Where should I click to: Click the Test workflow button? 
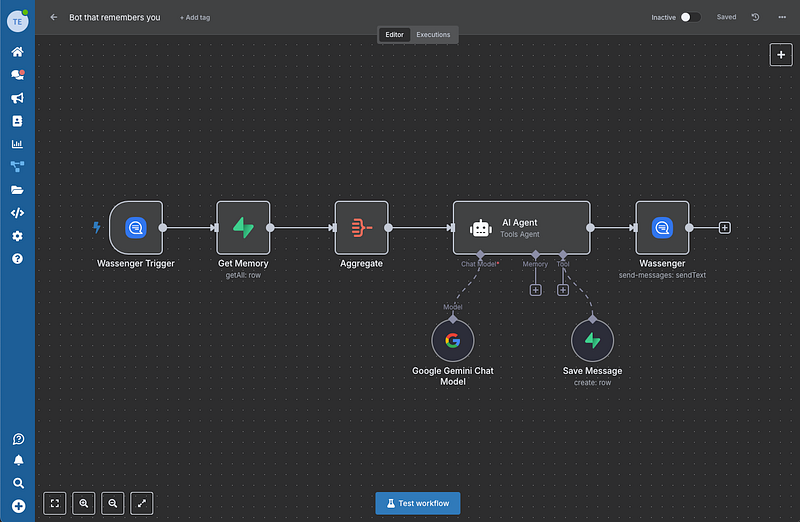pyautogui.click(x=418, y=503)
